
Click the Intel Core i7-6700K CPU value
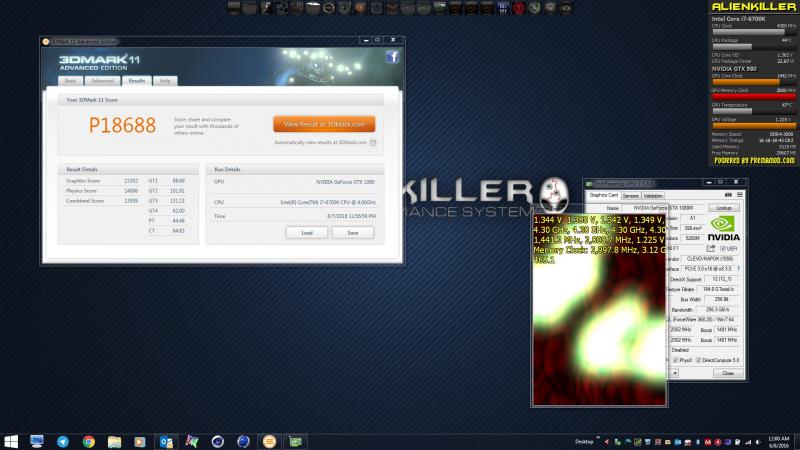point(328,203)
